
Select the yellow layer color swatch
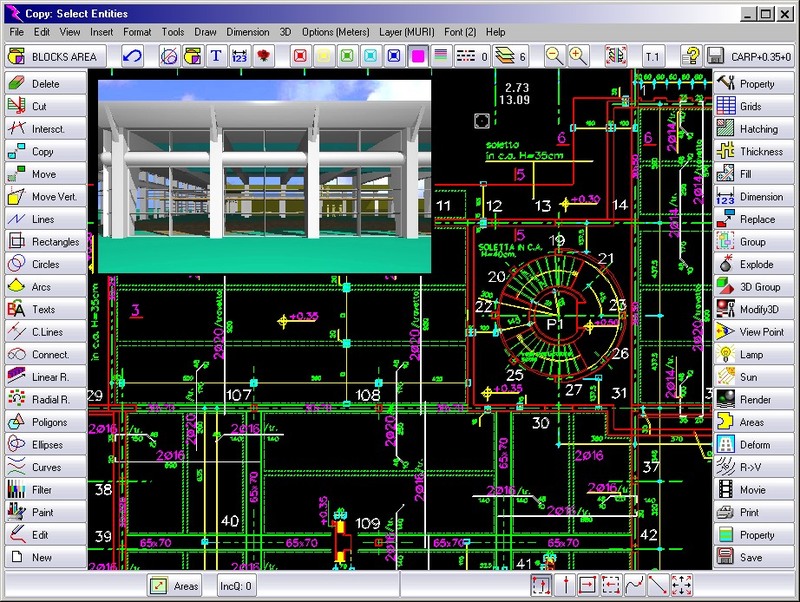pos(323,56)
